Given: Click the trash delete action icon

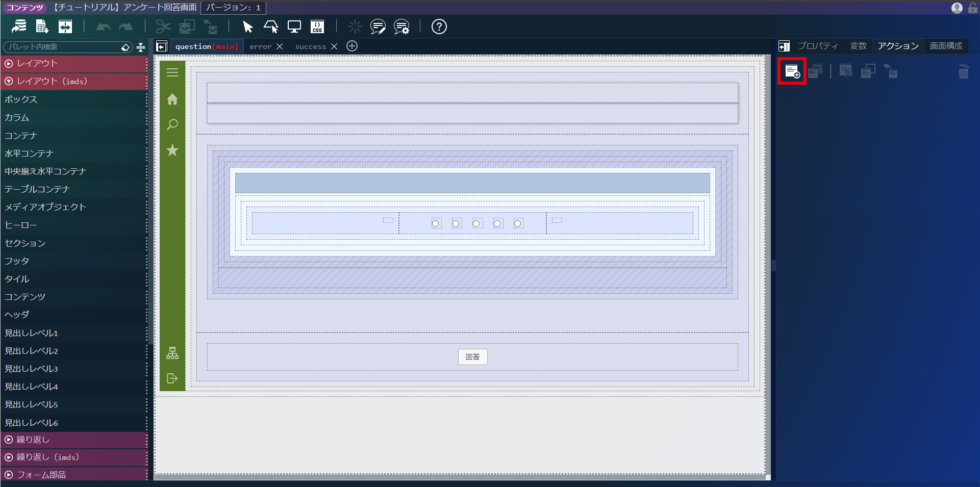Looking at the screenshot, I should (964, 71).
